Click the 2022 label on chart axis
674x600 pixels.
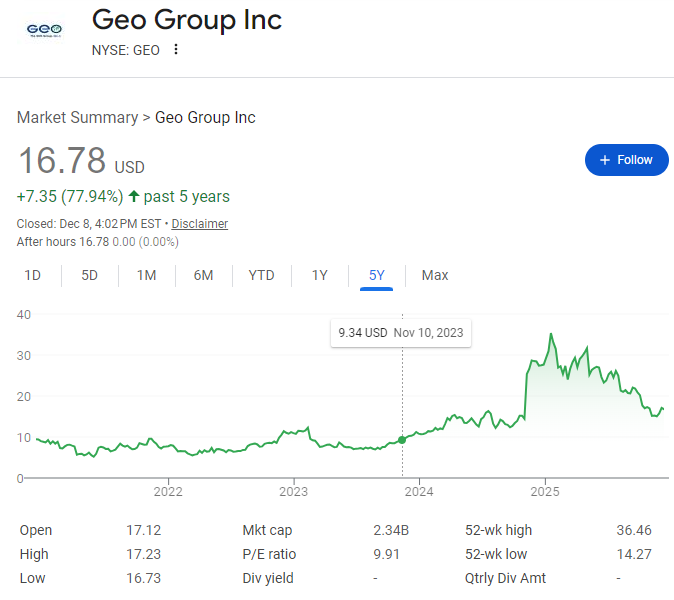click(x=168, y=491)
